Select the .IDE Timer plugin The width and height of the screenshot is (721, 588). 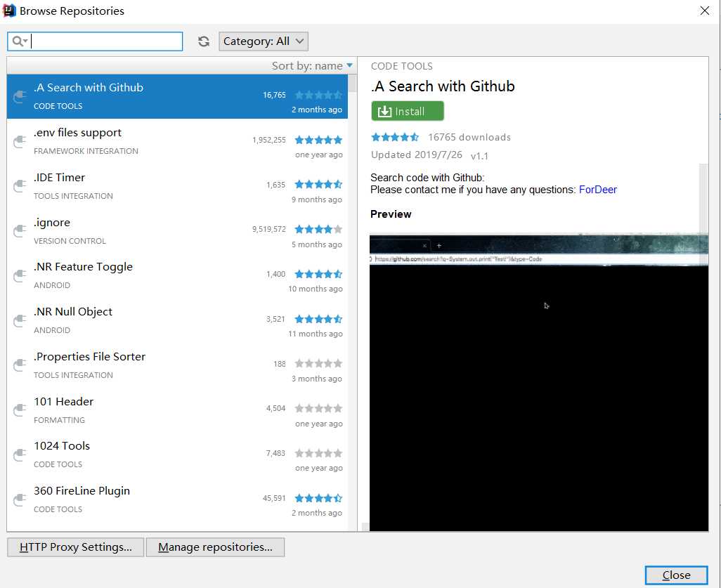pyautogui.click(x=177, y=186)
